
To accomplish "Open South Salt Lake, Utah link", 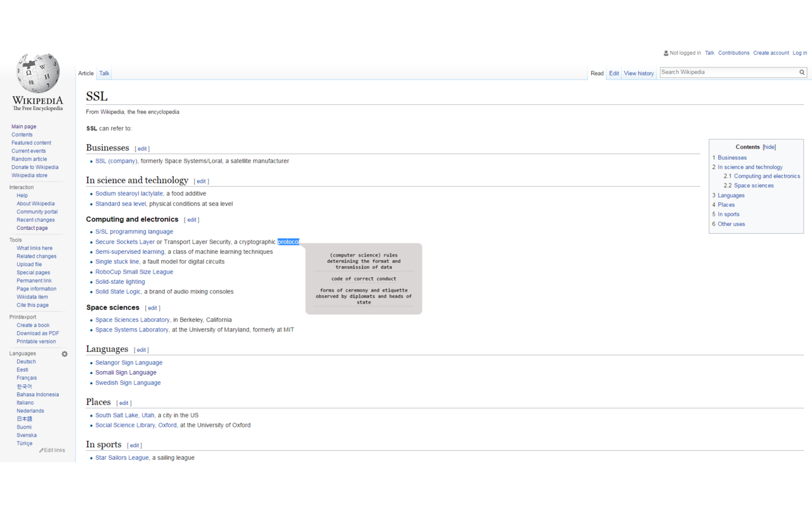I will pos(125,415).
